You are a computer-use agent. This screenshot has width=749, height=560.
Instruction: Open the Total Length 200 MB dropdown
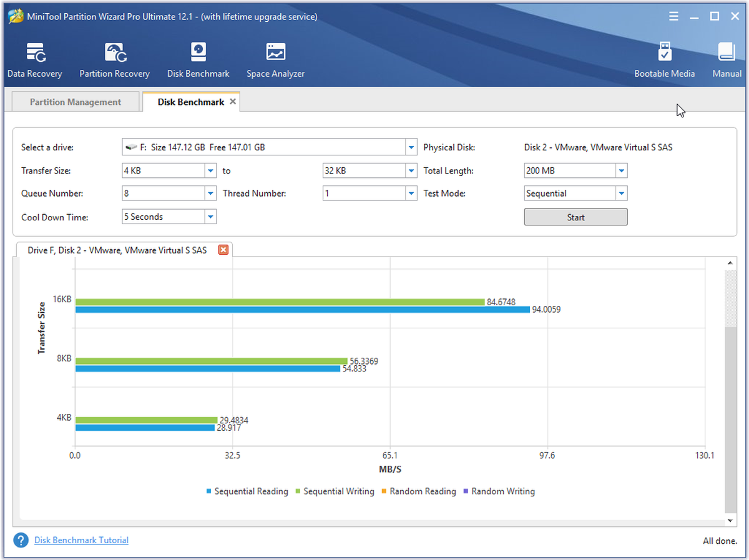621,170
